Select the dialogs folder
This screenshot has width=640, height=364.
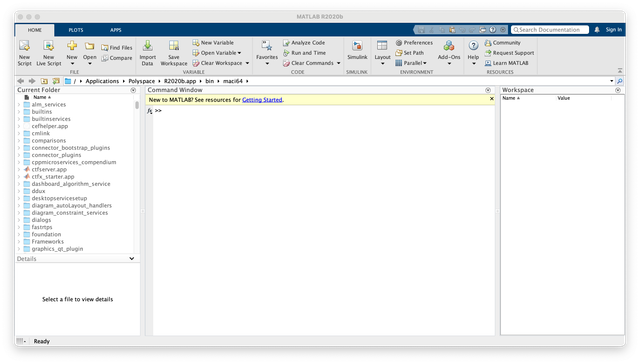click(41, 220)
